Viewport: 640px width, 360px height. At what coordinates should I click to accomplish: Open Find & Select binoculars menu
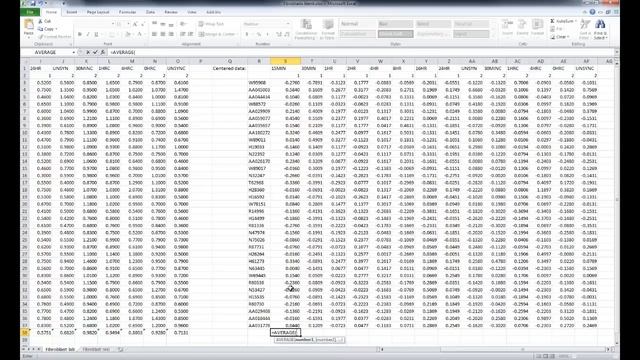tap(600, 29)
